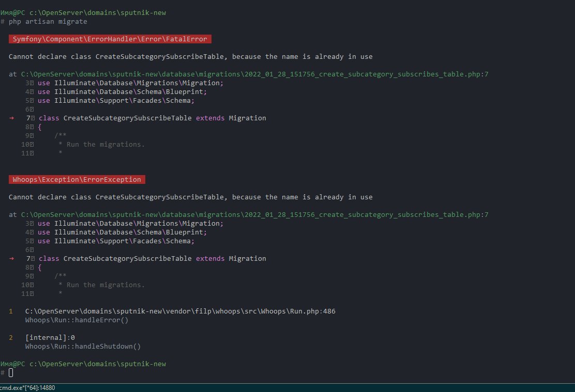
Task: Open migration file path under the ErrorException block
Action: pyautogui.click(x=254, y=215)
